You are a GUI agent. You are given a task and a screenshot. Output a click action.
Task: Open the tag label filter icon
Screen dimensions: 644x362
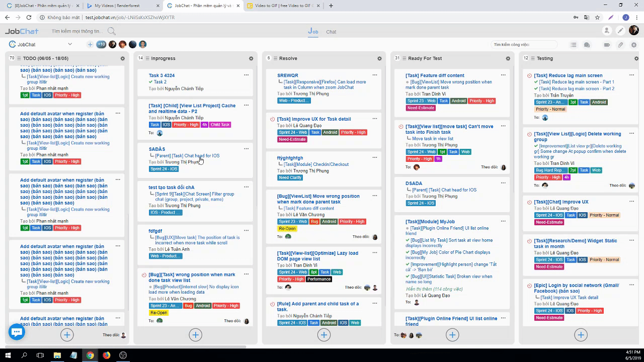[607, 45]
